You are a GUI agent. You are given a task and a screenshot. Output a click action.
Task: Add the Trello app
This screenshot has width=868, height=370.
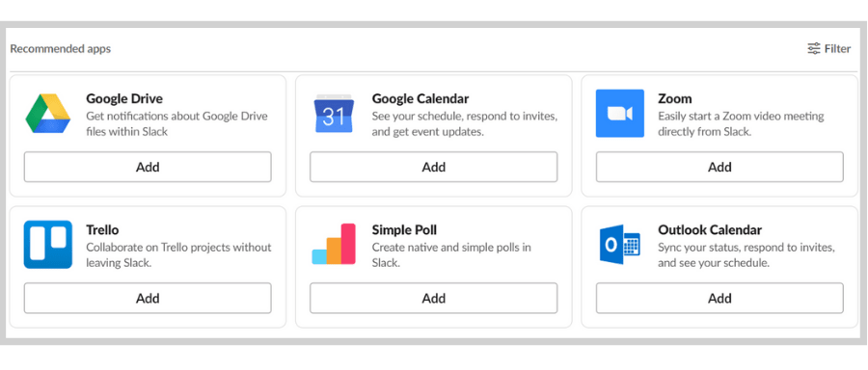click(148, 298)
